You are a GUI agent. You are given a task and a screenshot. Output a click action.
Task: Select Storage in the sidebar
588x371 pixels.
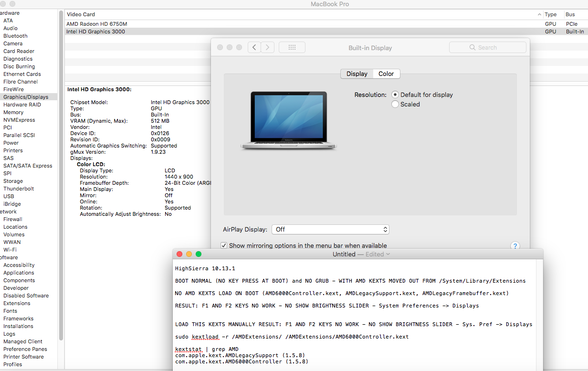(13, 181)
